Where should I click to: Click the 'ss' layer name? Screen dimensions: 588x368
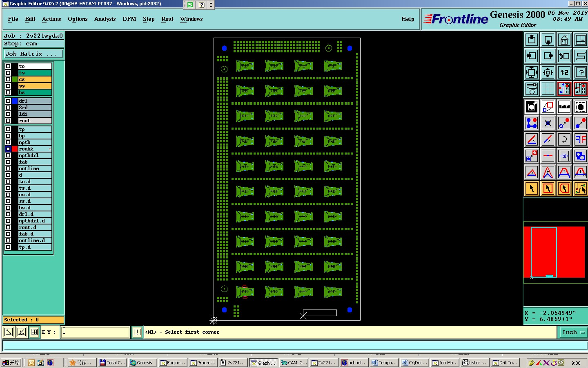(35, 86)
